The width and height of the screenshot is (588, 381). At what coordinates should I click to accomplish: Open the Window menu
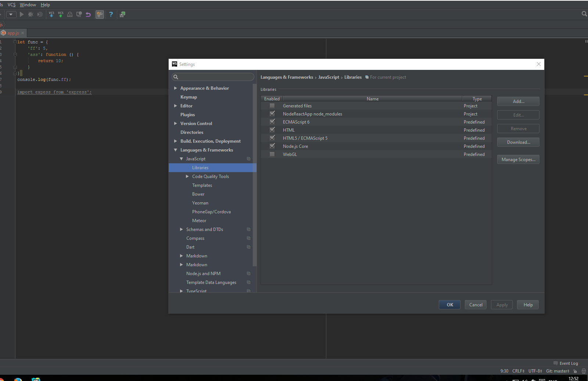tap(28, 5)
